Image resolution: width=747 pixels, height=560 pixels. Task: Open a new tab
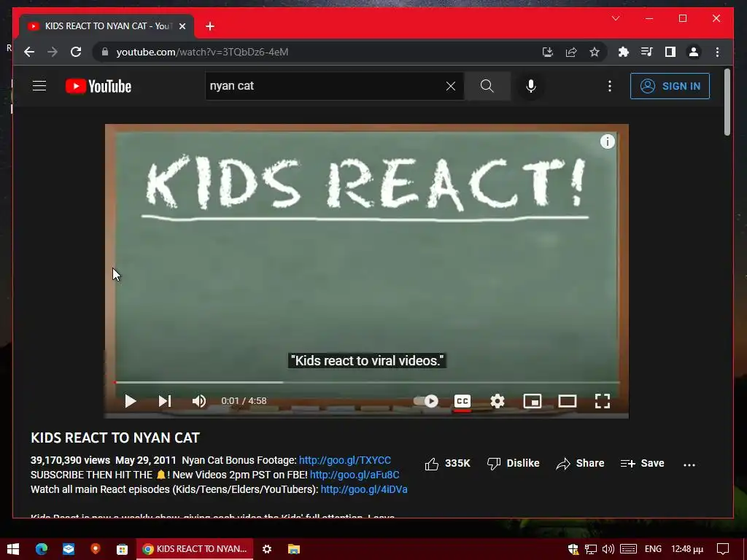[x=209, y=26]
